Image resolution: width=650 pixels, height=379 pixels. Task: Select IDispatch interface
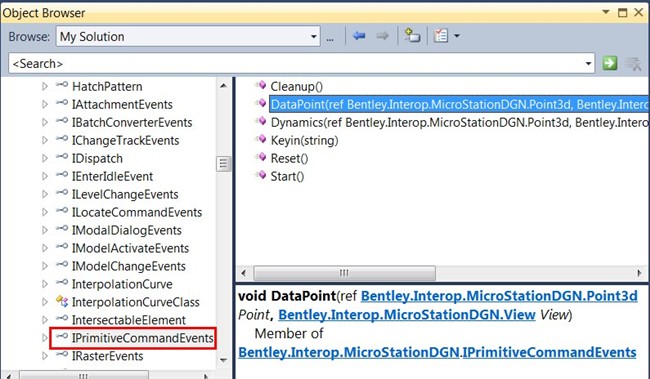(97, 158)
